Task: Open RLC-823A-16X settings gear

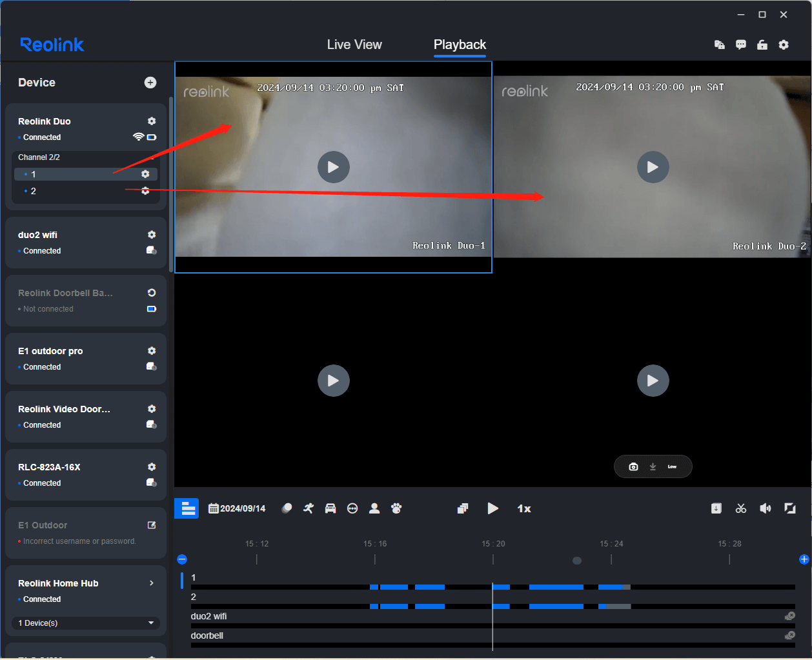Action: pos(152,467)
